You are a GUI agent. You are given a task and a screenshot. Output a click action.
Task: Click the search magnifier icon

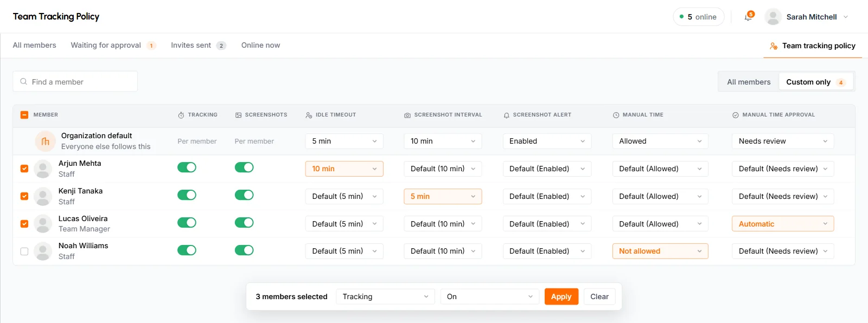tap(24, 82)
